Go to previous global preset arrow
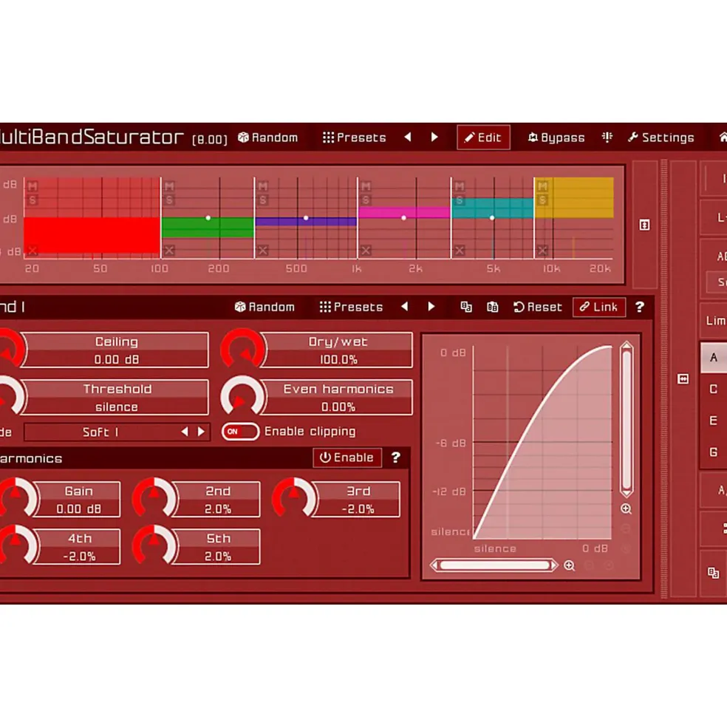 click(408, 137)
